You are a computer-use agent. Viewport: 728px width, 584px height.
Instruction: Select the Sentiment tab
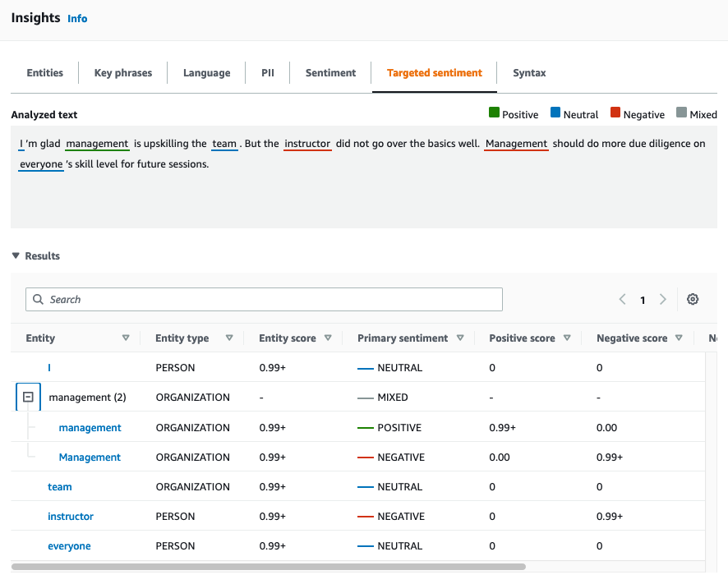coord(330,73)
